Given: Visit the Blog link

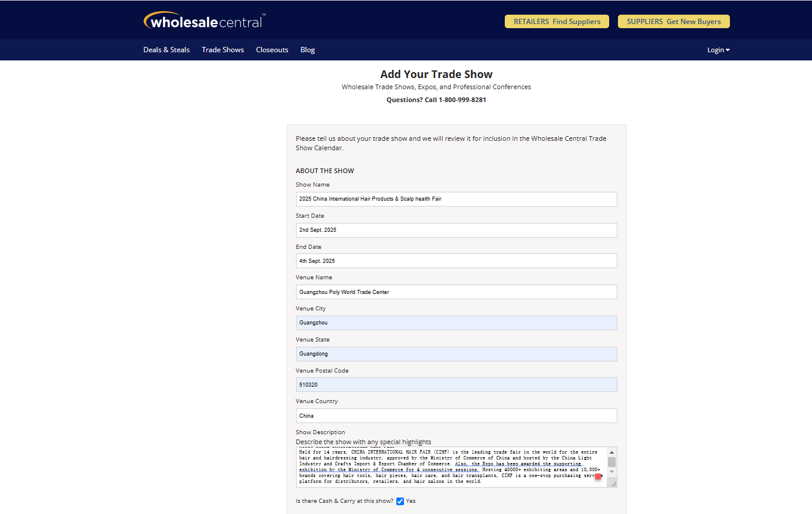Looking at the screenshot, I should coord(308,50).
